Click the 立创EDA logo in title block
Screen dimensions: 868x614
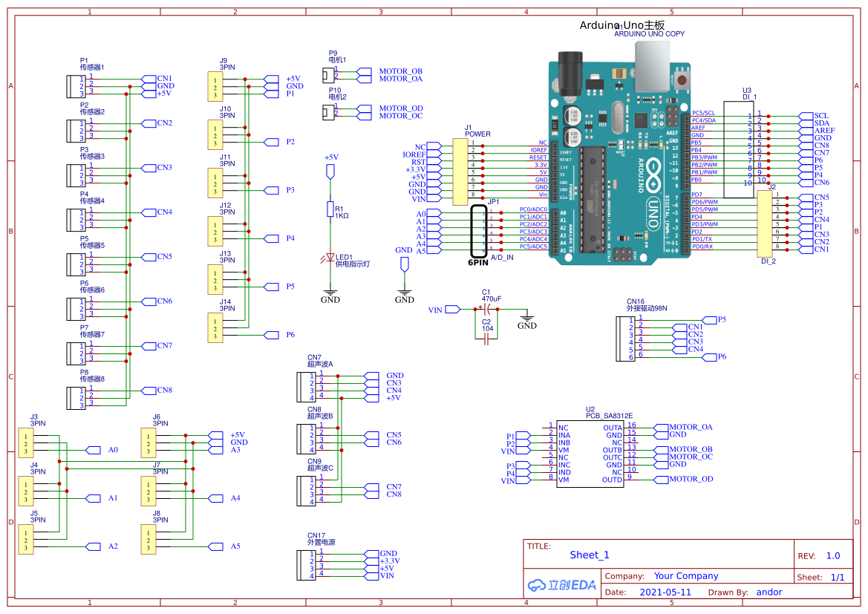coord(561,585)
